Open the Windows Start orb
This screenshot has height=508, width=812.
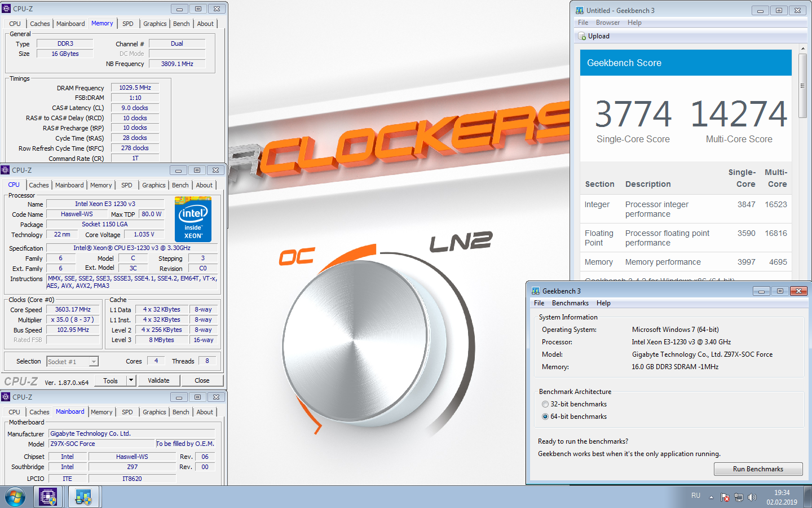[x=15, y=497]
